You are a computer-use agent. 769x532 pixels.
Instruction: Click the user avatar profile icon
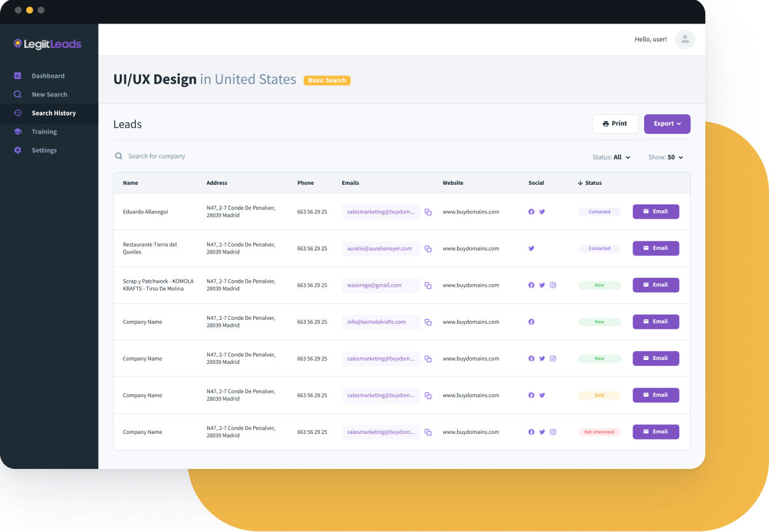685,40
